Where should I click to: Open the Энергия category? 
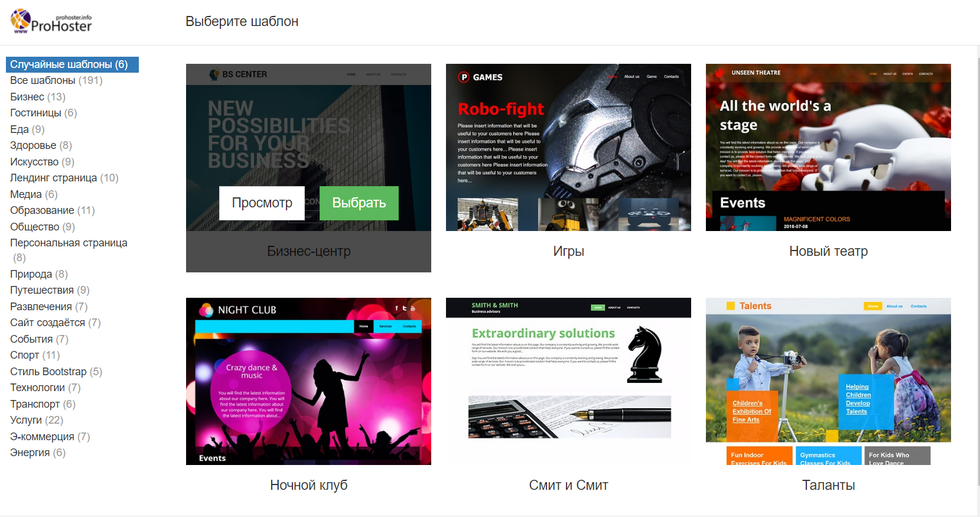click(37, 453)
